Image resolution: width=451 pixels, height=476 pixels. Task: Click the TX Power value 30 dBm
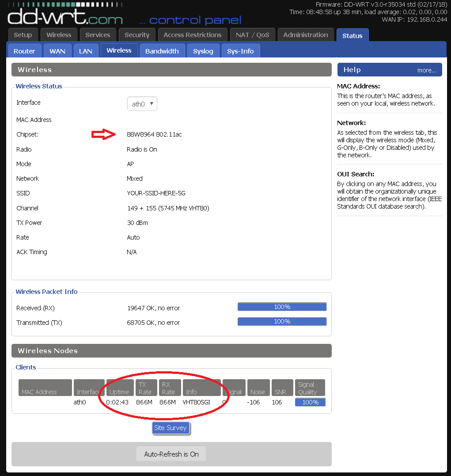coord(137,223)
